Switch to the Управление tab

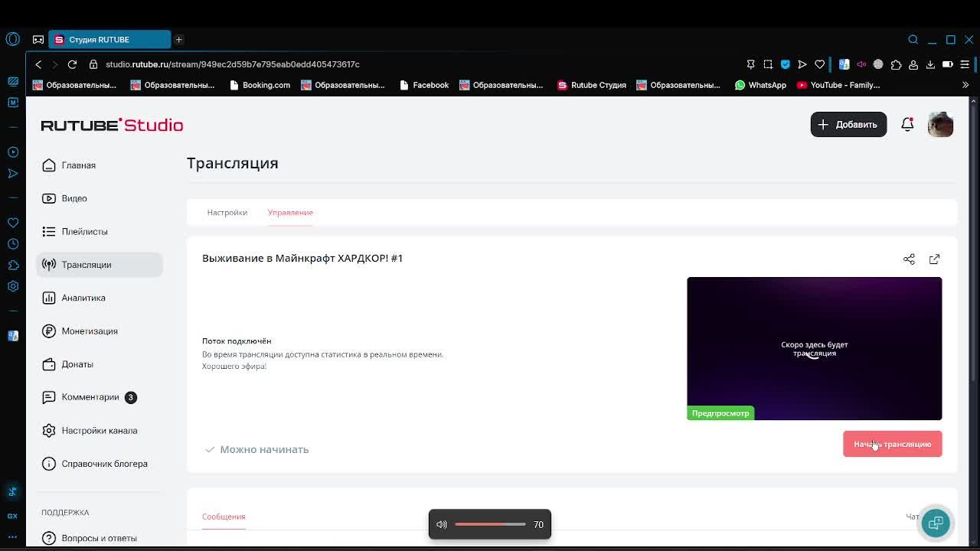click(x=290, y=212)
